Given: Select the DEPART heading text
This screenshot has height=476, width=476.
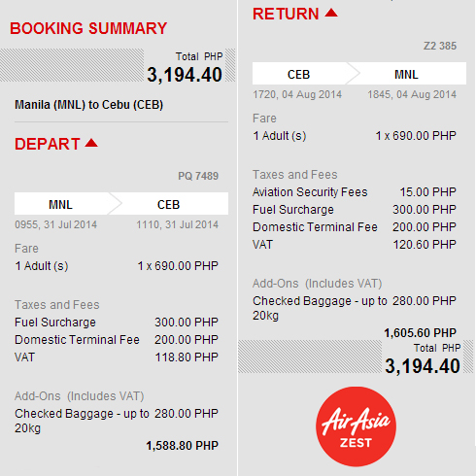Looking at the screenshot, I should click(48, 144).
